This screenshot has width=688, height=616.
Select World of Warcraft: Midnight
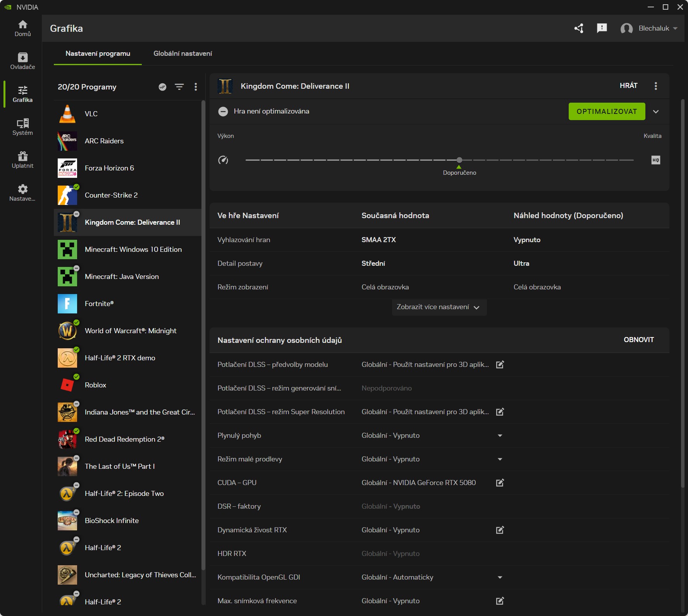127,331
